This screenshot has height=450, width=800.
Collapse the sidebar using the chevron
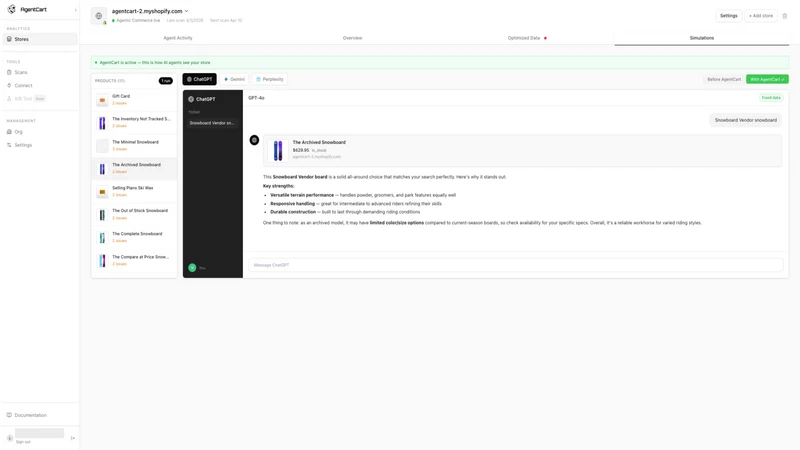(76, 10)
